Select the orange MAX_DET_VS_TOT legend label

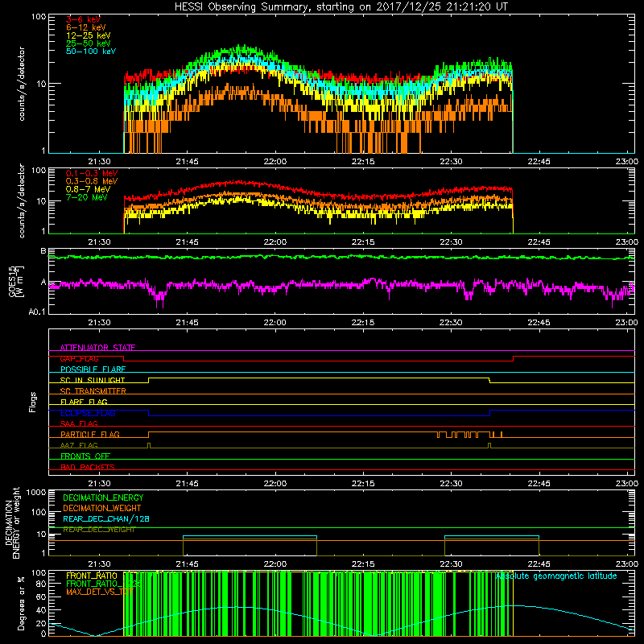coord(100,592)
